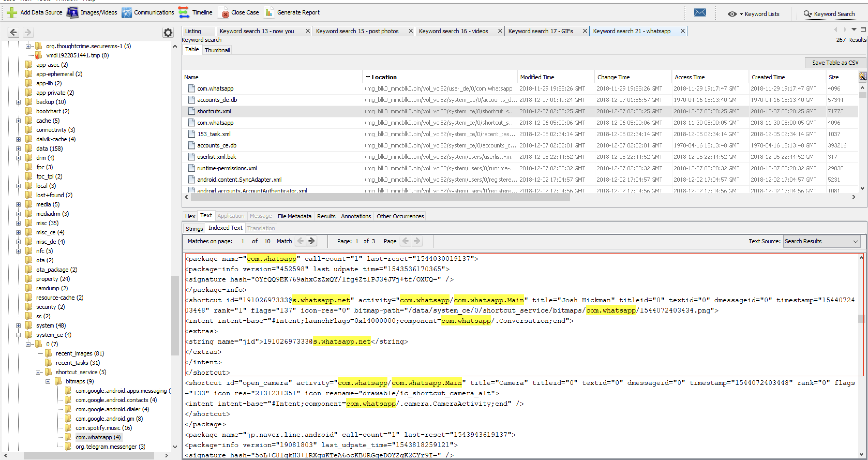Expand org.thoughtcrime.securesms-1 folder

click(x=28, y=46)
